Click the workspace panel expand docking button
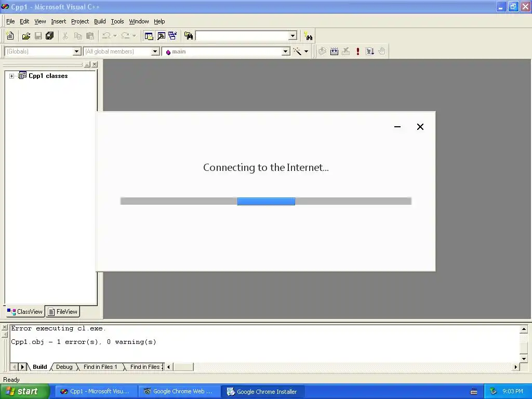 pyautogui.click(x=87, y=64)
